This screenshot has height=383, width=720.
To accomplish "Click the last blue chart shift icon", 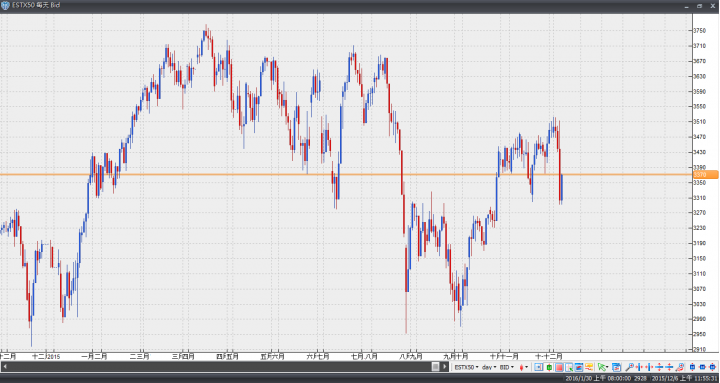I will pos(712,367).
